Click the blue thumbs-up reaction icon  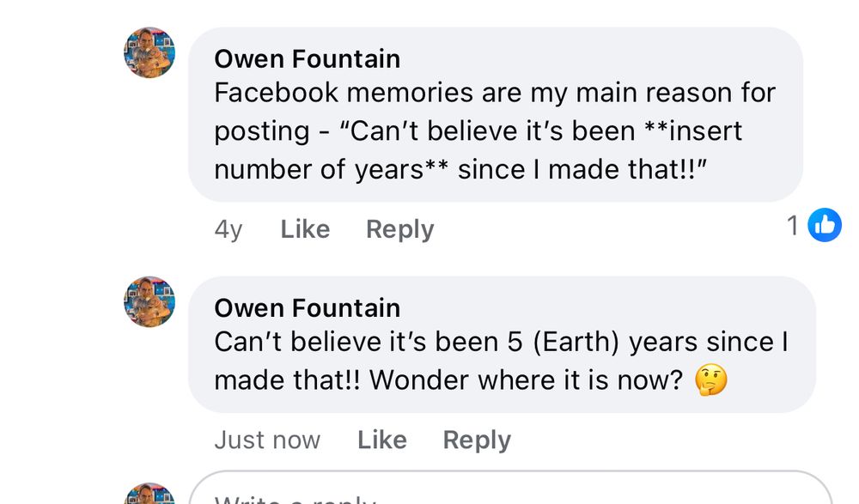(825, 226)
